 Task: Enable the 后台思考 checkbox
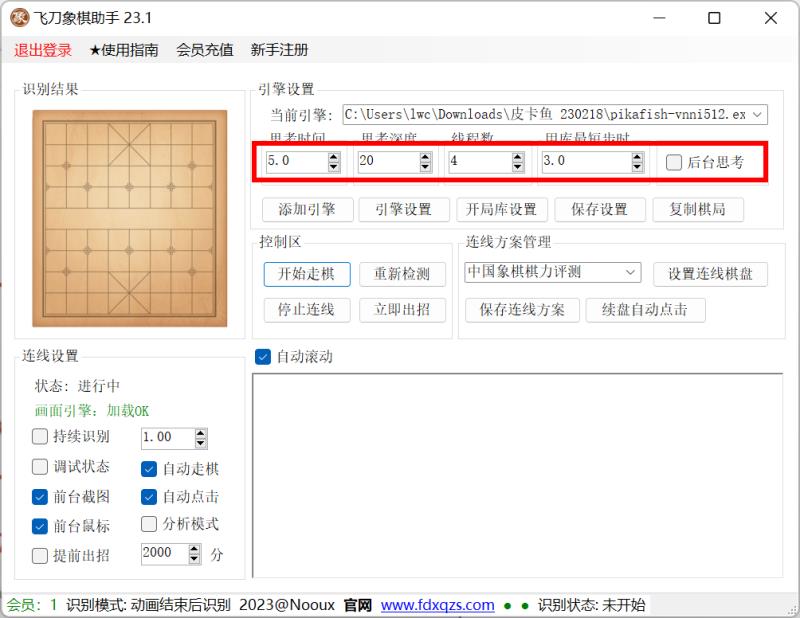point(675,162)
